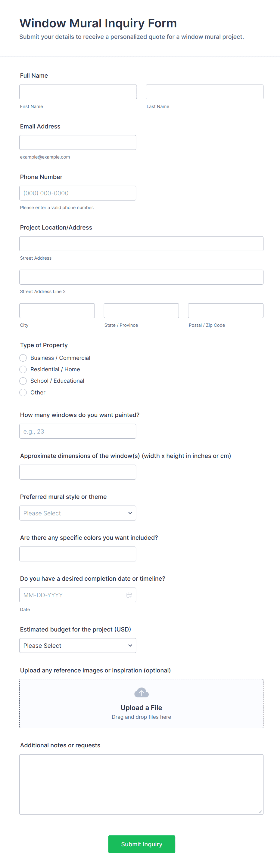Click the Email Address input box

coord(78,142)
